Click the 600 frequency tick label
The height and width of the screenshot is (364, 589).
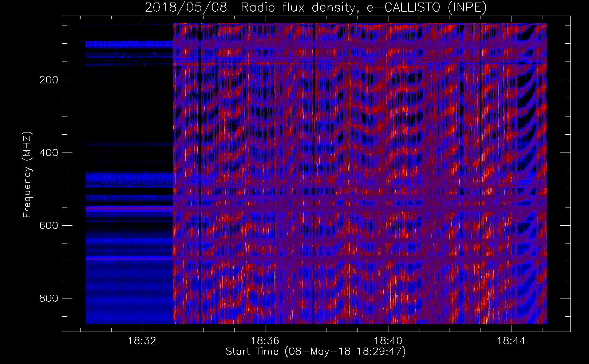pyautogui.click(x=48, y=226)
